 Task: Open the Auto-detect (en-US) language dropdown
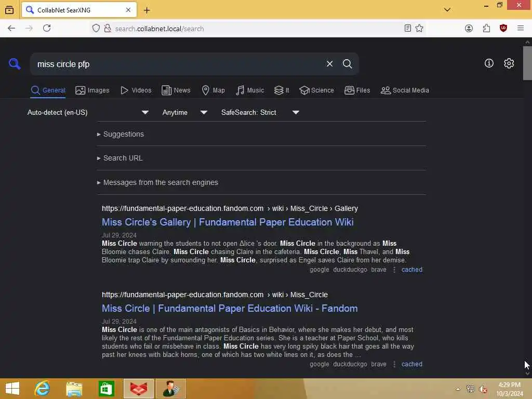[x=88, y=112]
